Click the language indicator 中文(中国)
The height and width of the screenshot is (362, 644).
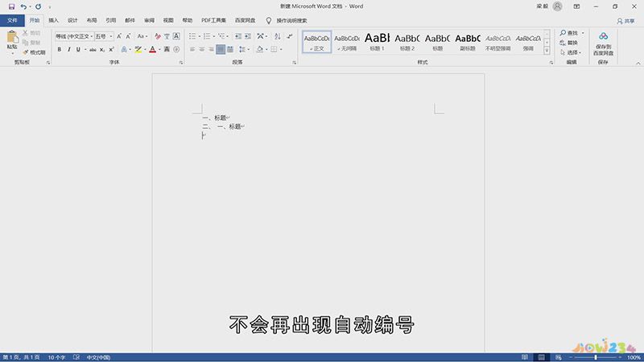point(98,357)
